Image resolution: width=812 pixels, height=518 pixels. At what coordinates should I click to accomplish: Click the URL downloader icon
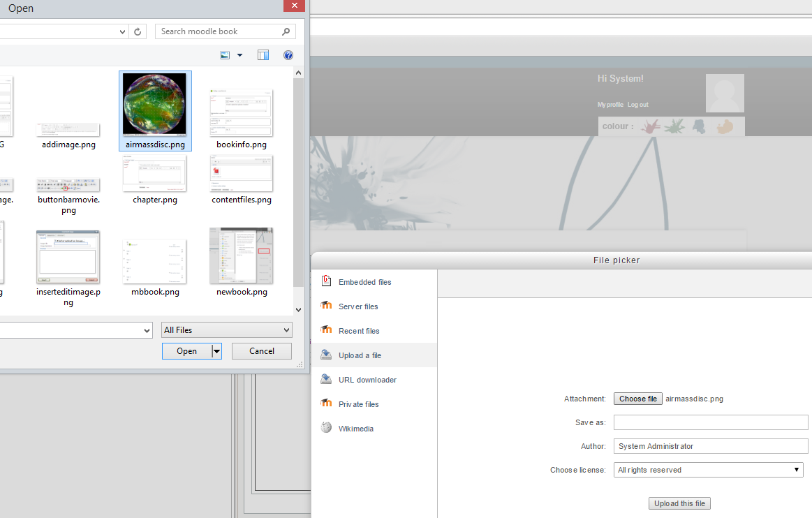tap(326, 378)
